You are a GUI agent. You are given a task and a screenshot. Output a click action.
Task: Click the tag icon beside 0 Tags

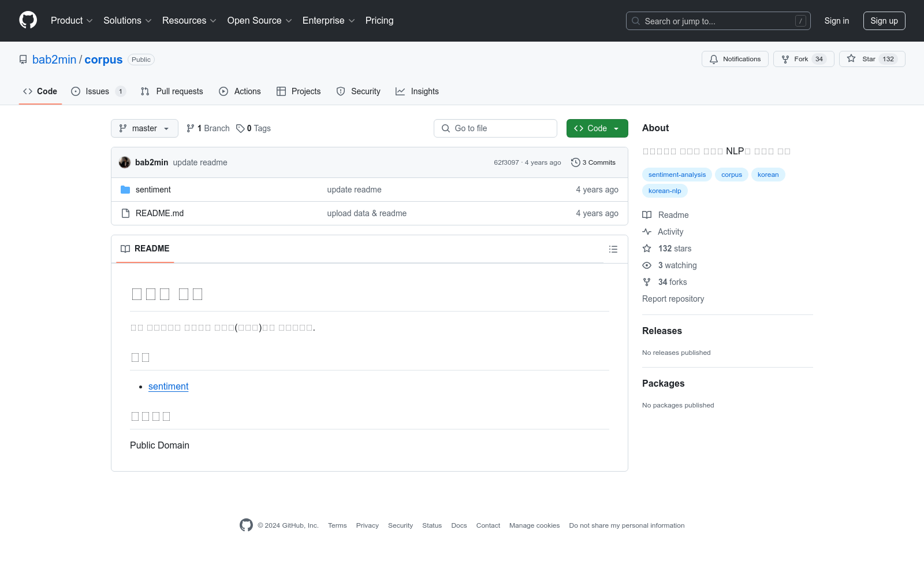[x=240, y=128]
